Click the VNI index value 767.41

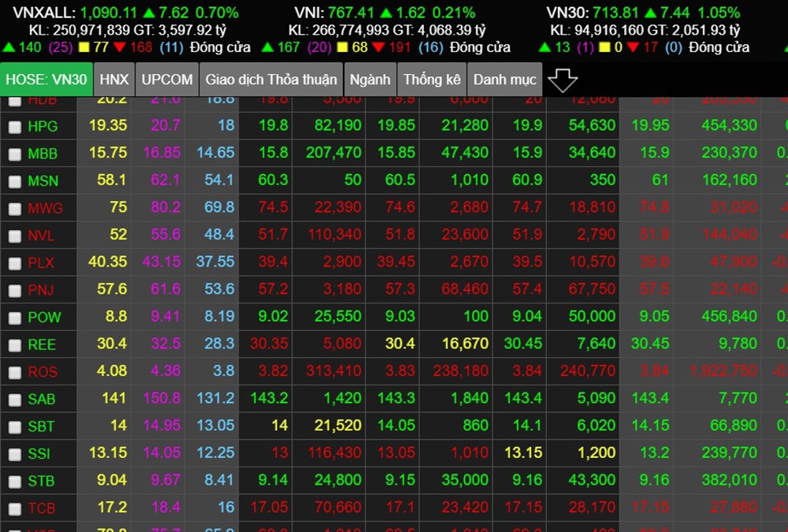[351, 13]
